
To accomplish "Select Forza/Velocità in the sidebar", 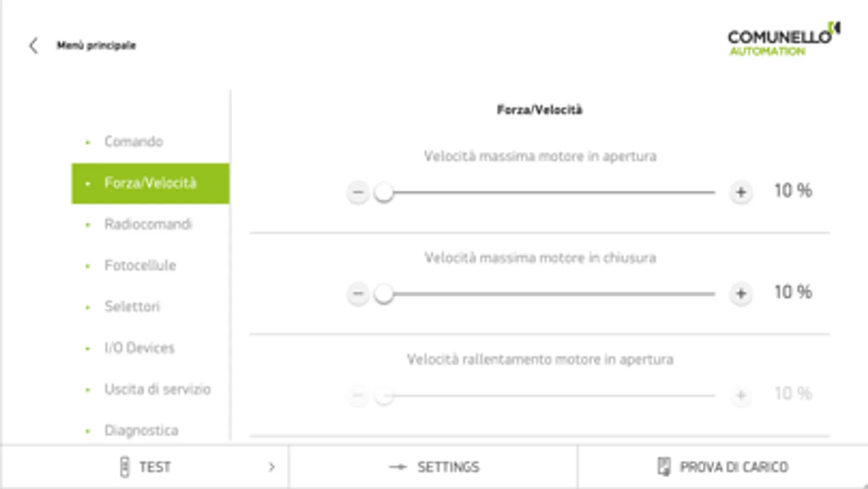I will pos(150,183).
